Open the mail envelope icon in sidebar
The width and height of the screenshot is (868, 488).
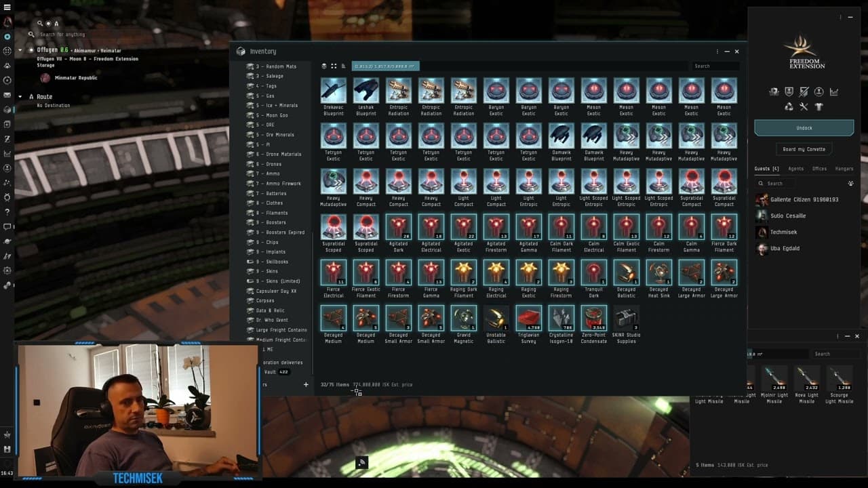pos(7,95)
